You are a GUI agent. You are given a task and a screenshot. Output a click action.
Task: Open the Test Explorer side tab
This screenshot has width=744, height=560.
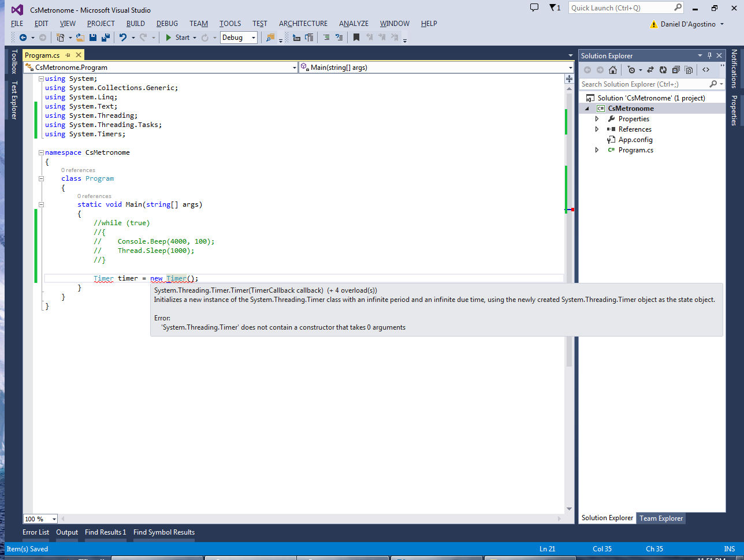tap(14, 100)
